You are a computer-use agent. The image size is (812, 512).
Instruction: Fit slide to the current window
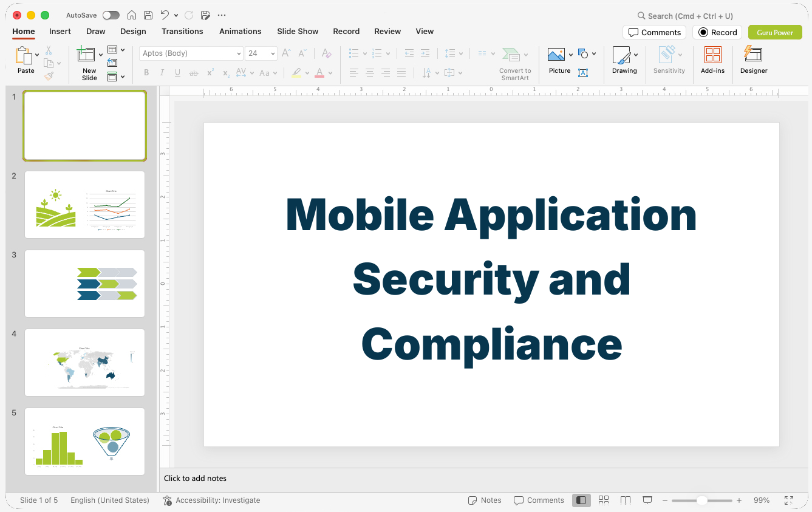click(x=789, y=500)
